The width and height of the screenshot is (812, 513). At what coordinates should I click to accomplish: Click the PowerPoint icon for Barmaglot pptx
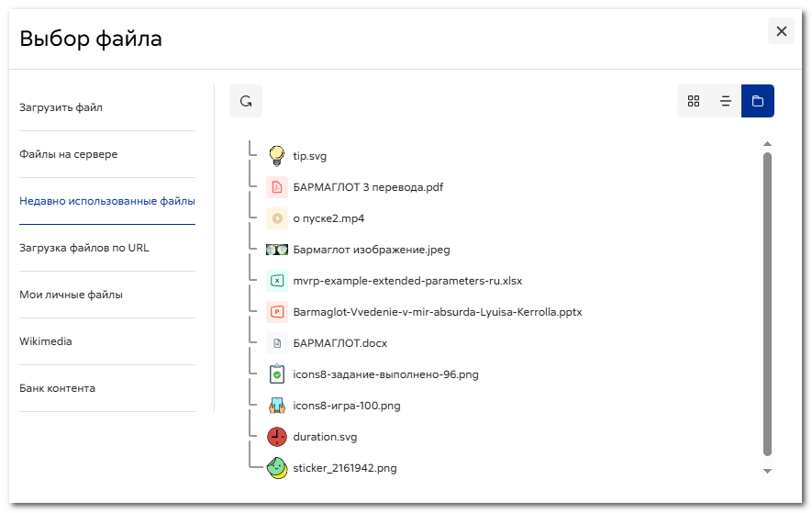point(277,312)
